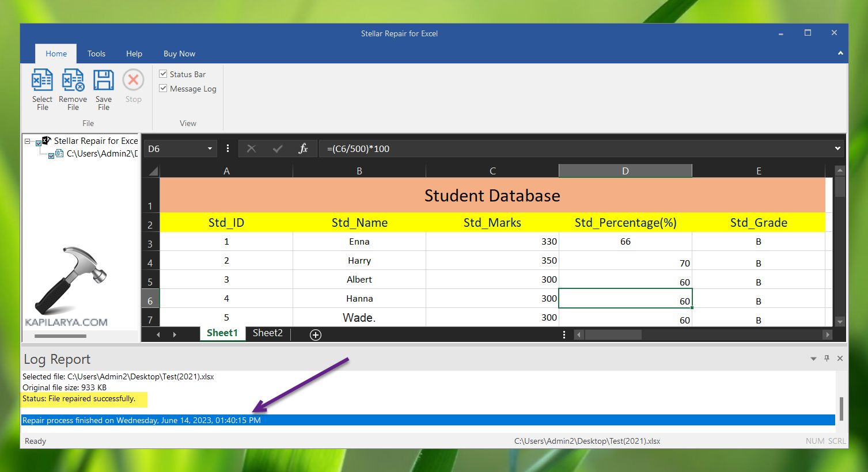Click the Select File icon

pos(42,81)
